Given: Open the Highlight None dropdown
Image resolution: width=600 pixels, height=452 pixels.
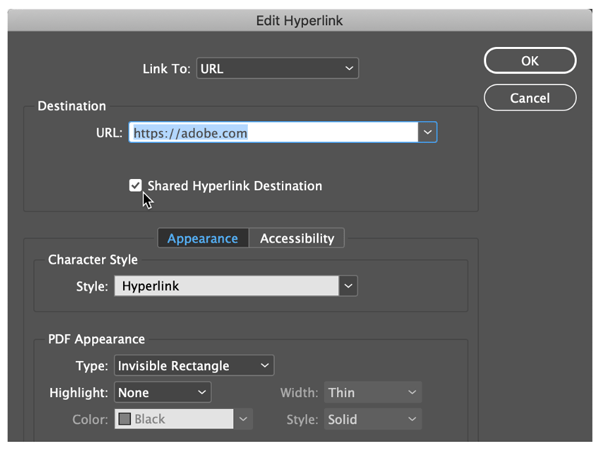Looking at the screenshot, I should point(163,392).
